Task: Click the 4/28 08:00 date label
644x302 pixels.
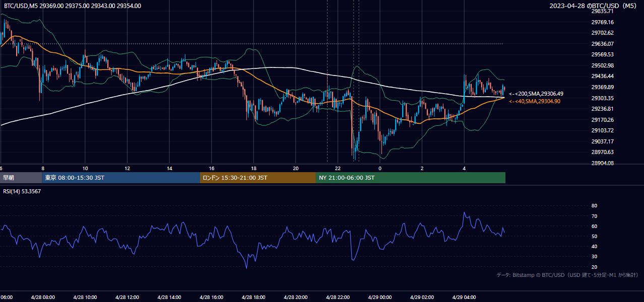Action: point(43,297)
